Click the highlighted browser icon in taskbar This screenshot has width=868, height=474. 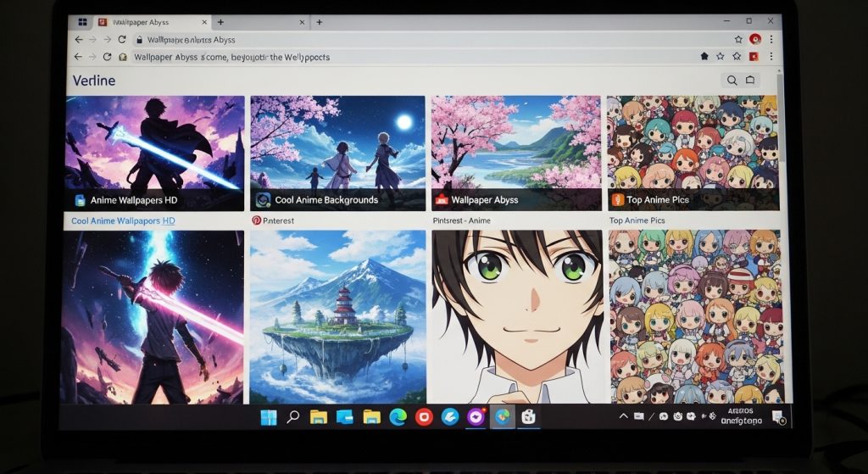coord(503,417)
